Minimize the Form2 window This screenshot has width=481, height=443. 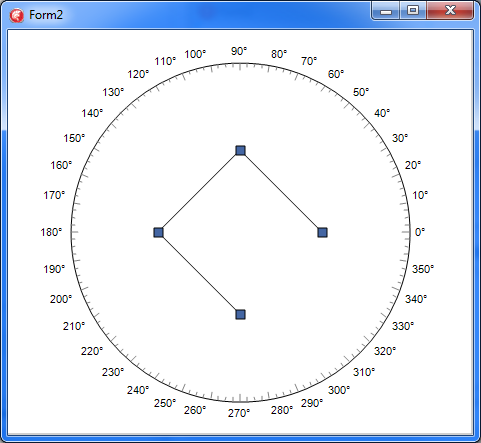(386, 11)
